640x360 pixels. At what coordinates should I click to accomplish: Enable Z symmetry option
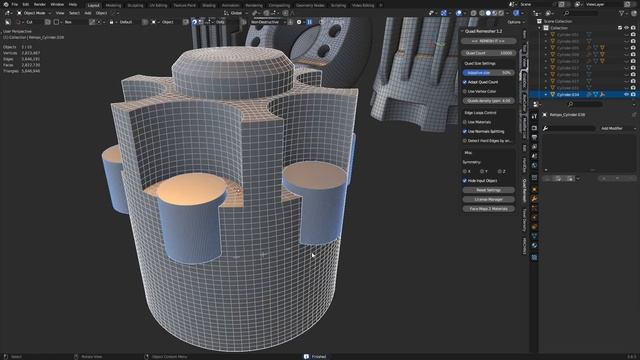coord(500,171)
